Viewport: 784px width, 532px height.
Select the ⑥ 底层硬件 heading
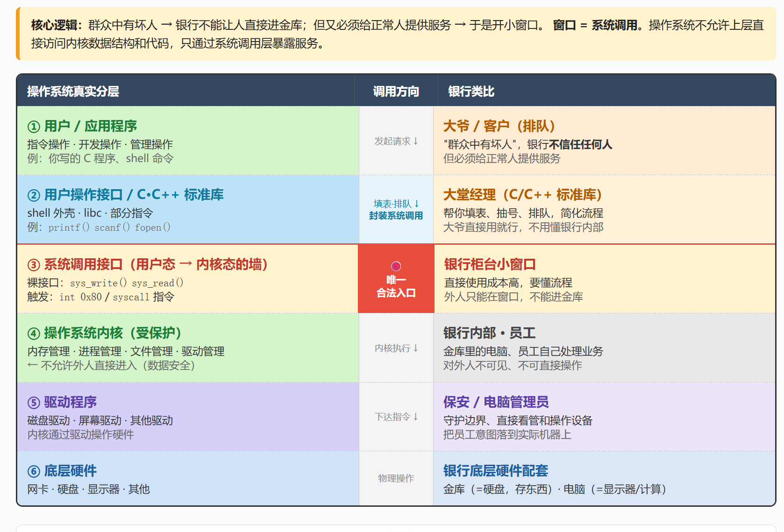coord(62,471)
